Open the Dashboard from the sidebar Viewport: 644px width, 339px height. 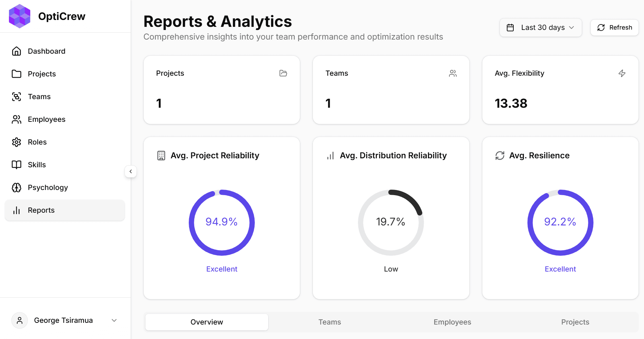pos(46,51)
